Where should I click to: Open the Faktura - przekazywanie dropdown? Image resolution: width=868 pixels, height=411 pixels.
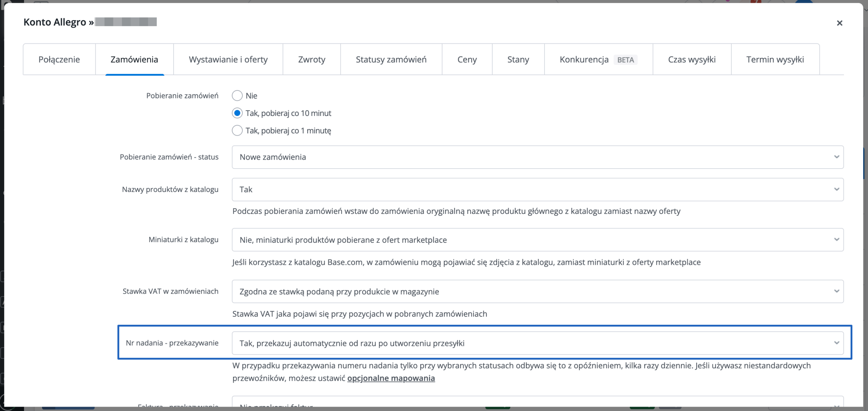pyautogui.click(x=537, y=402)
